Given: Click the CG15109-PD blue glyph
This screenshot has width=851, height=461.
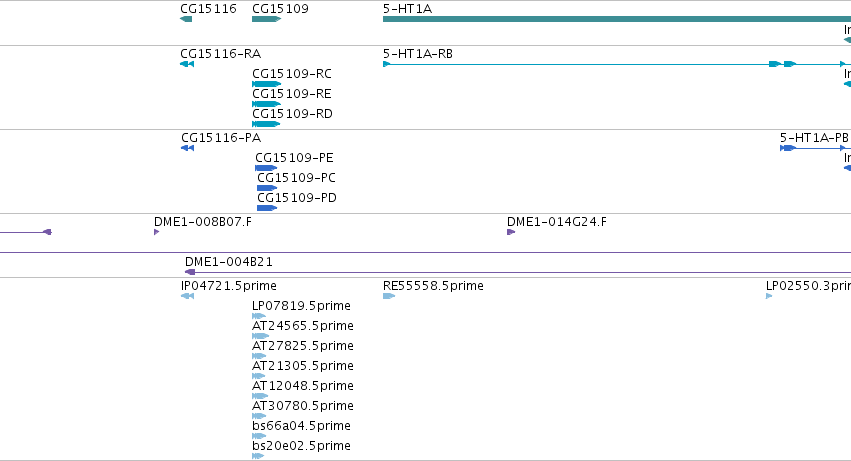Looking at the screenshot, I should [267, 209].
